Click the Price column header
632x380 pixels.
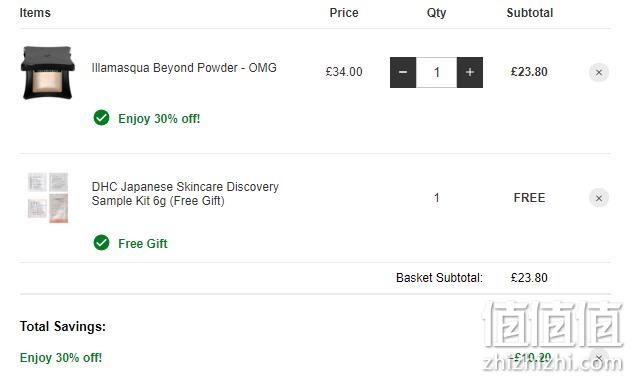coord(344,13)
